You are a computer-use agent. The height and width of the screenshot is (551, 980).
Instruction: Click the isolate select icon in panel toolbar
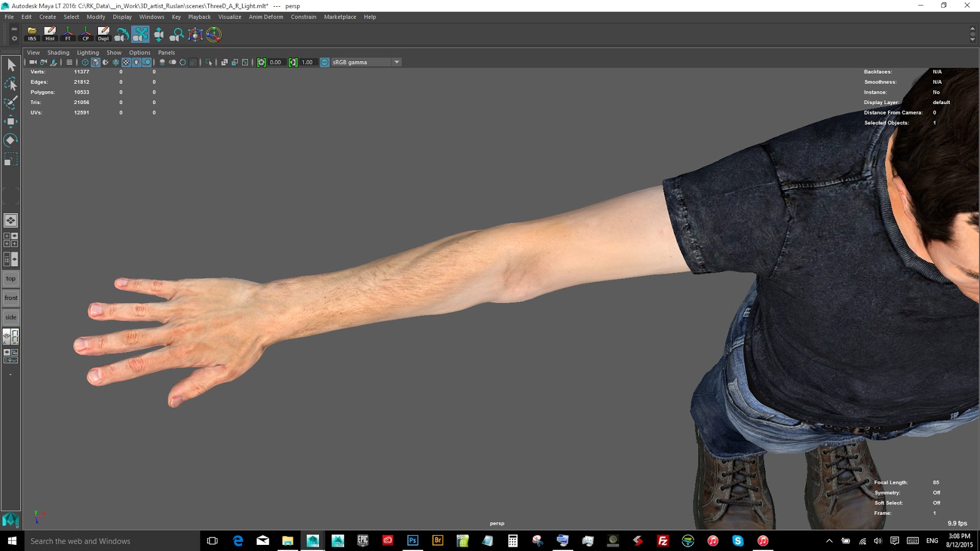(209, 62)
